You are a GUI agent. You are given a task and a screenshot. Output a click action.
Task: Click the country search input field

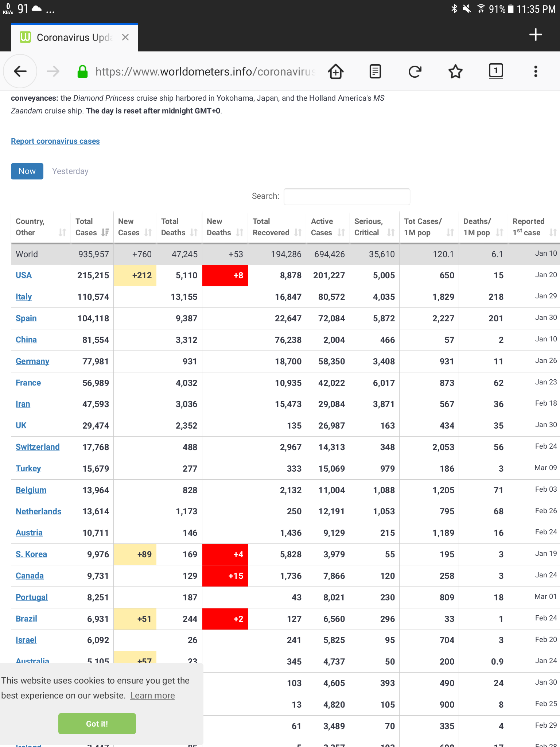(347, 196)
